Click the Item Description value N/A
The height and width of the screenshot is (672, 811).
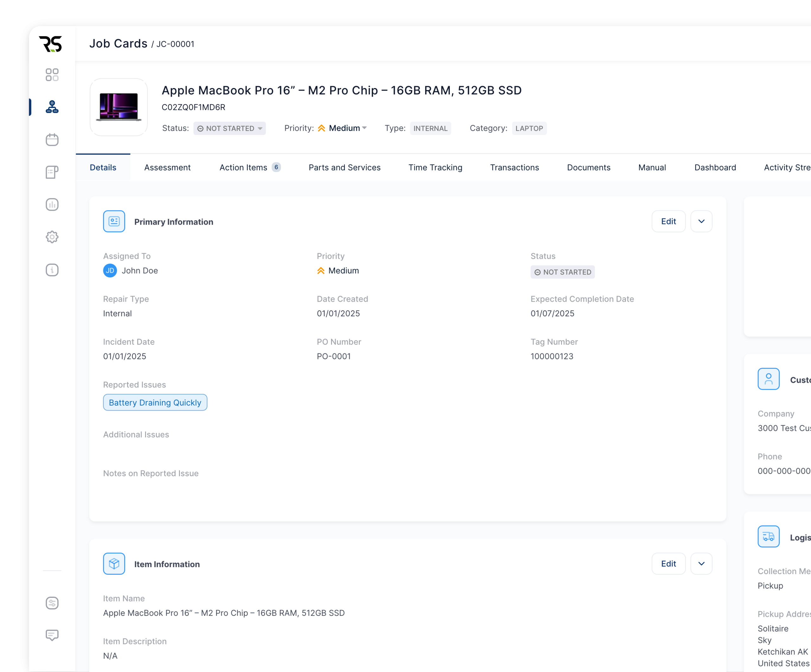point(110,656)
